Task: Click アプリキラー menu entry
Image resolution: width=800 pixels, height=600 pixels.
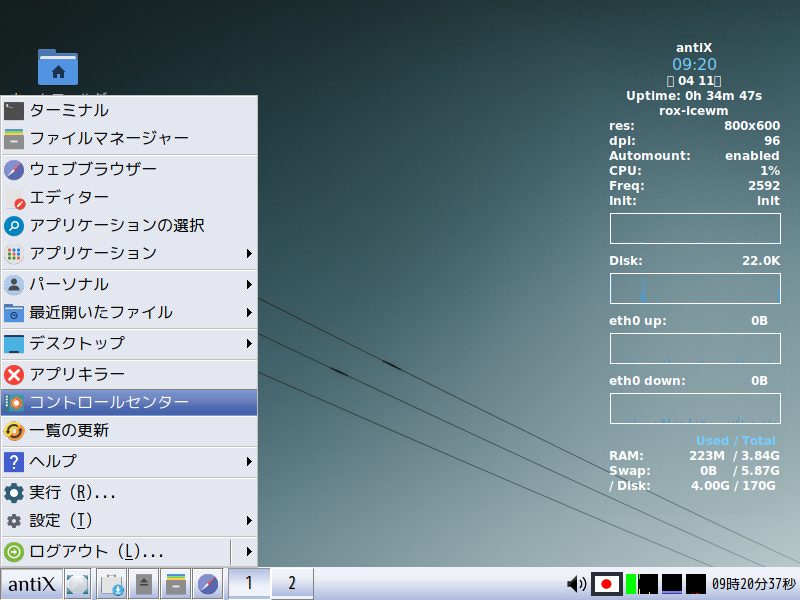Action: click(x=129, y=374)
